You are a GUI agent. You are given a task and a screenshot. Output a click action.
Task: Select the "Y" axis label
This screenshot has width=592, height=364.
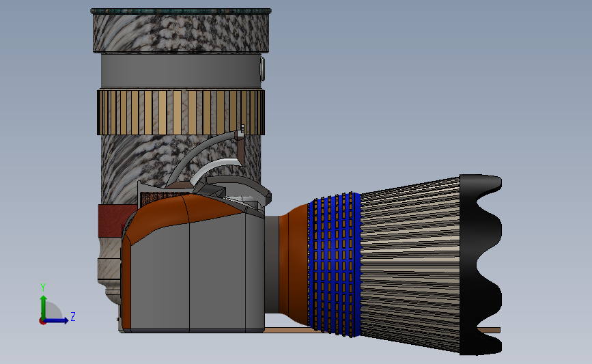coord(43,288)
